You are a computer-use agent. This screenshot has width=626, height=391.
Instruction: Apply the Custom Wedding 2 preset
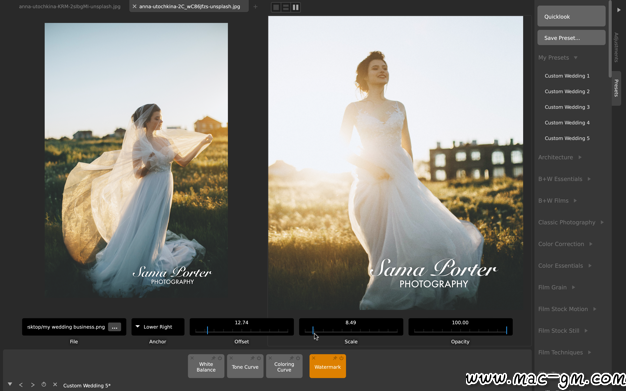click(x=567, y=91)
